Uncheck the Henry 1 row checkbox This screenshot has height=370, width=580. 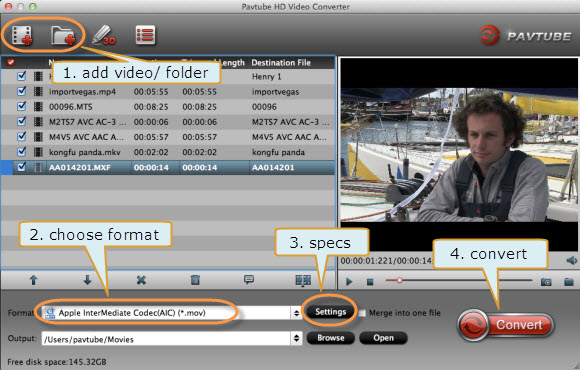(x=21, y=76)
